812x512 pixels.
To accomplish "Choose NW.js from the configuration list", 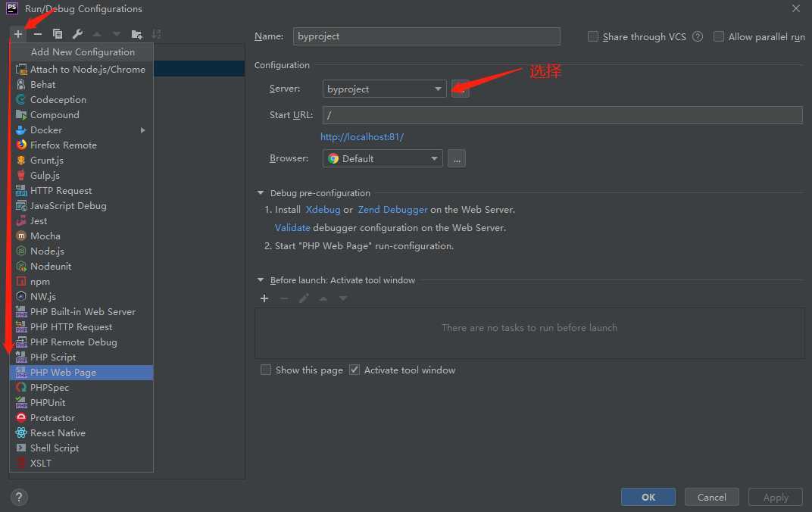I will [x=81, y=297].
